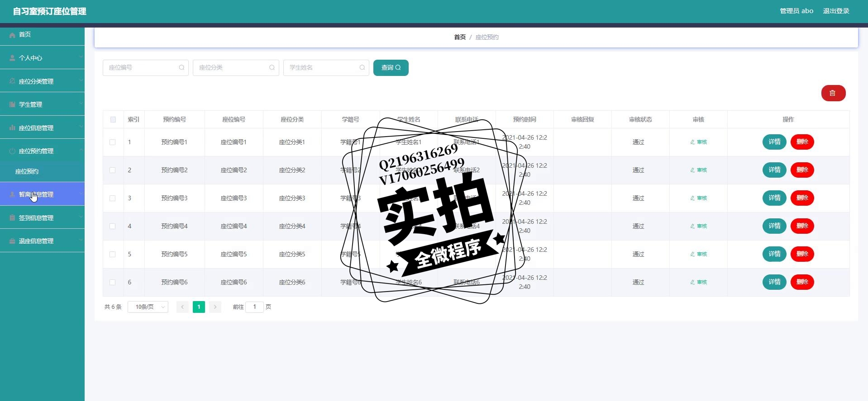Click the 查询 search button
868x401 pixels.
click(x=391, y=68)
